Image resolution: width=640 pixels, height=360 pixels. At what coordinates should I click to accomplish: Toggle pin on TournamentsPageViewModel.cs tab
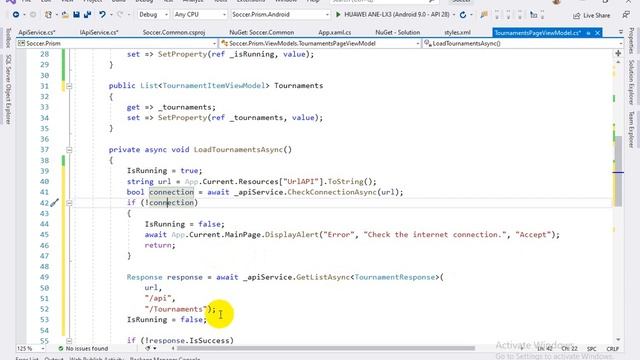coord(589,33)
